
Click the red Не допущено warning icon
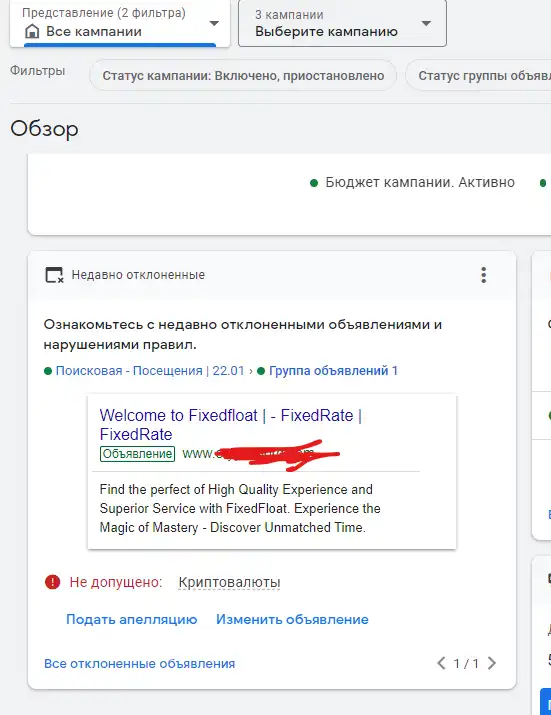tap(52, 582)
